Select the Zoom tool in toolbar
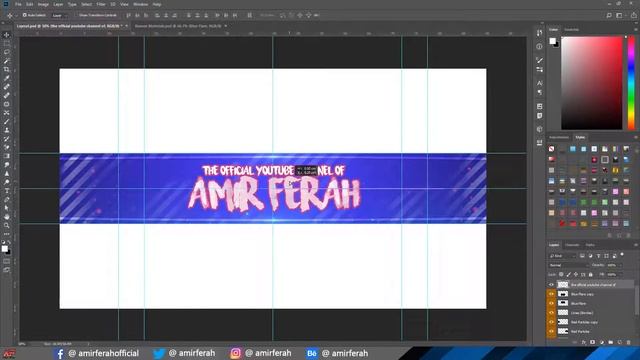 (x=7, y=225)
